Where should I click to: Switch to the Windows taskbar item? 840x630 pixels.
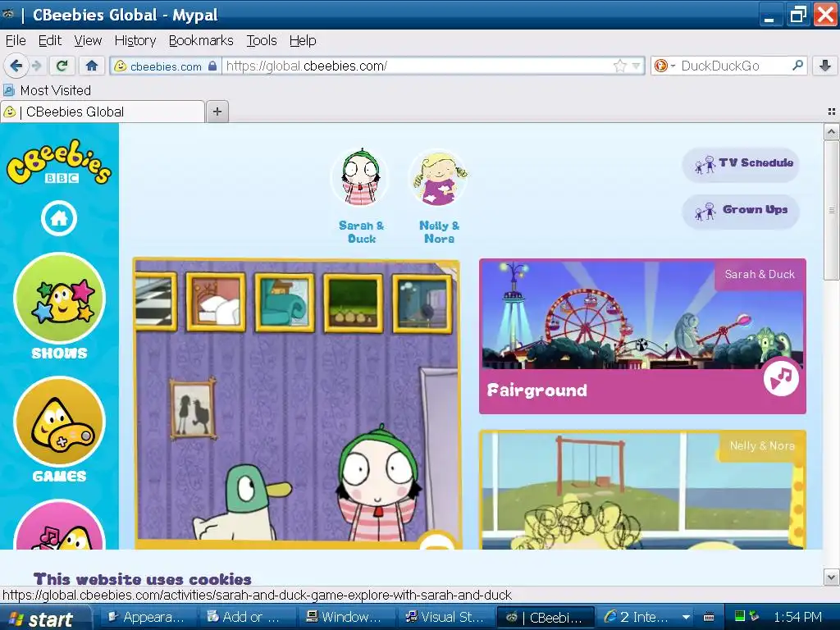click(345, 617)
